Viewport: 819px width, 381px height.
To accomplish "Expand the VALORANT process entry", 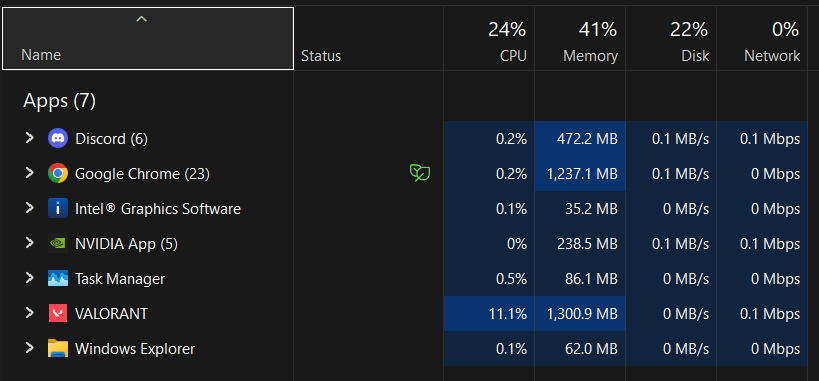I will pos(30,313).
